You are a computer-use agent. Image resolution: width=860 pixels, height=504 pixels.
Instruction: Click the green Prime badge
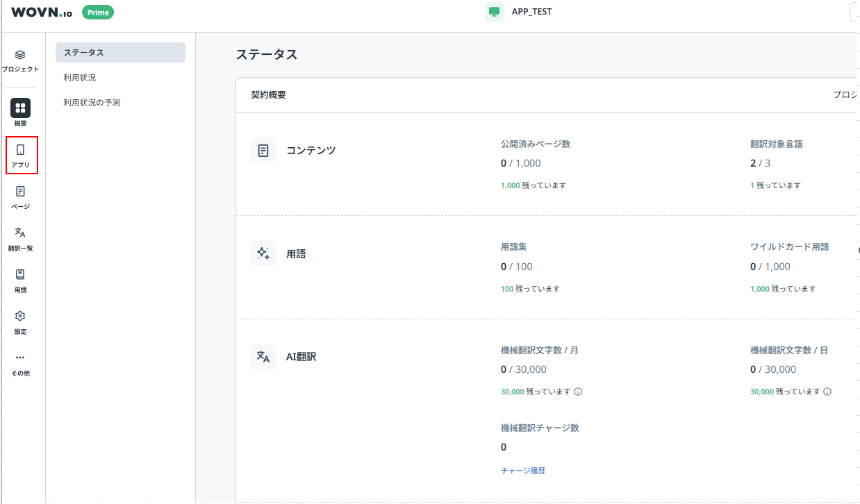[97, 12]
